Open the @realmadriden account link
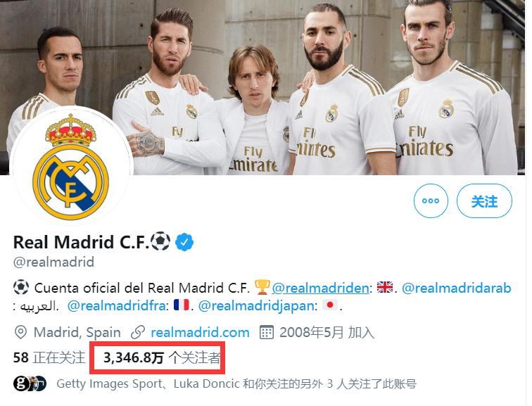Viewport: 532px width, 406px height. tap(320, 288)
